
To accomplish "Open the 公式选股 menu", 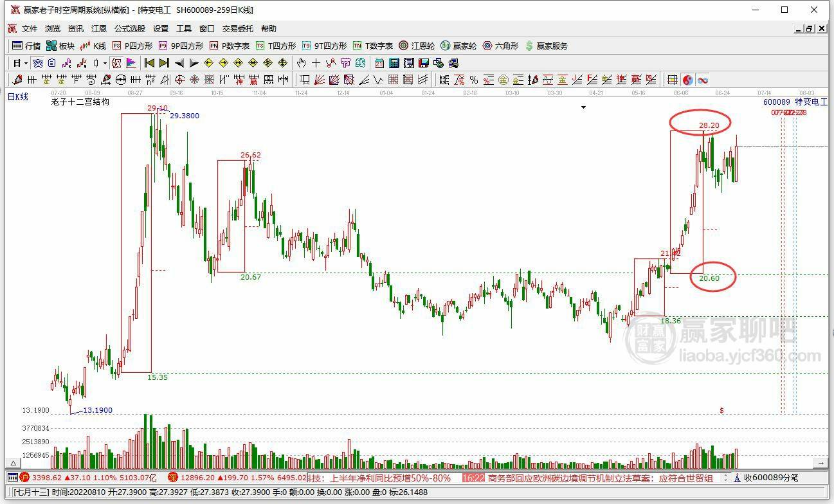I will click(x=130, y=29).
